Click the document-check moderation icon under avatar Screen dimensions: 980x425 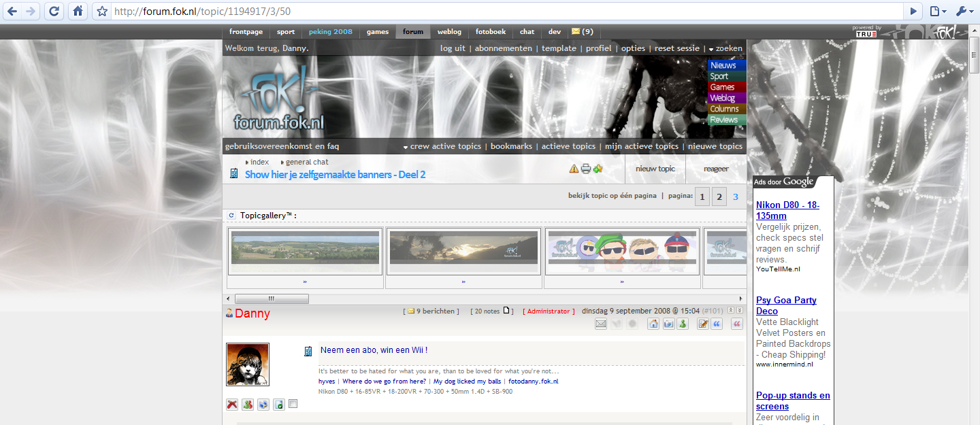tap(279, 405)
